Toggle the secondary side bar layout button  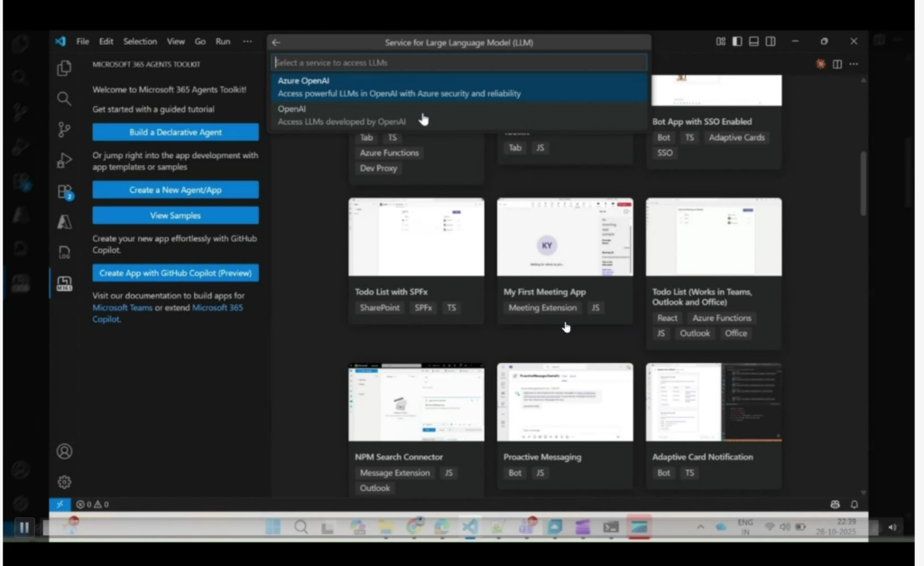[770, 42]
